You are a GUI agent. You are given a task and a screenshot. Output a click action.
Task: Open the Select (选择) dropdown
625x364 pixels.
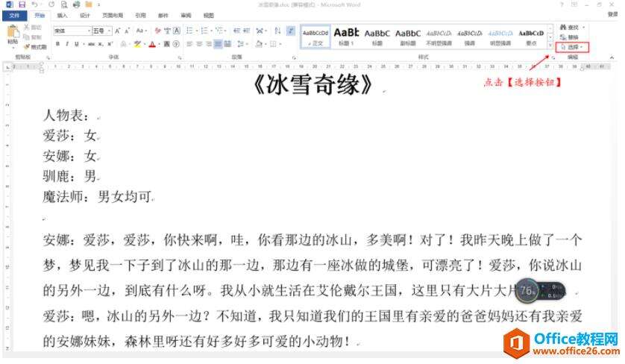tap(572, 47)
